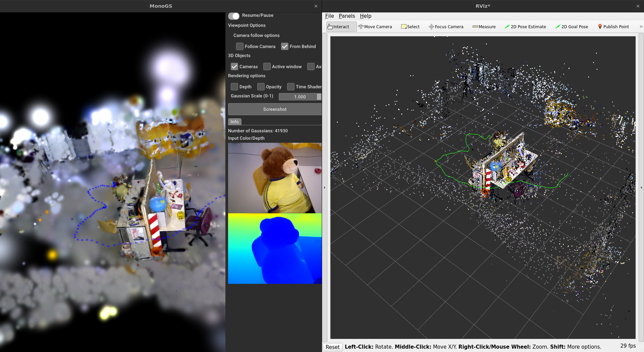Activate the Focus Camera tool
Image resolution: width=644 pixels, height=352 pixels.
[x=446, y=27]
